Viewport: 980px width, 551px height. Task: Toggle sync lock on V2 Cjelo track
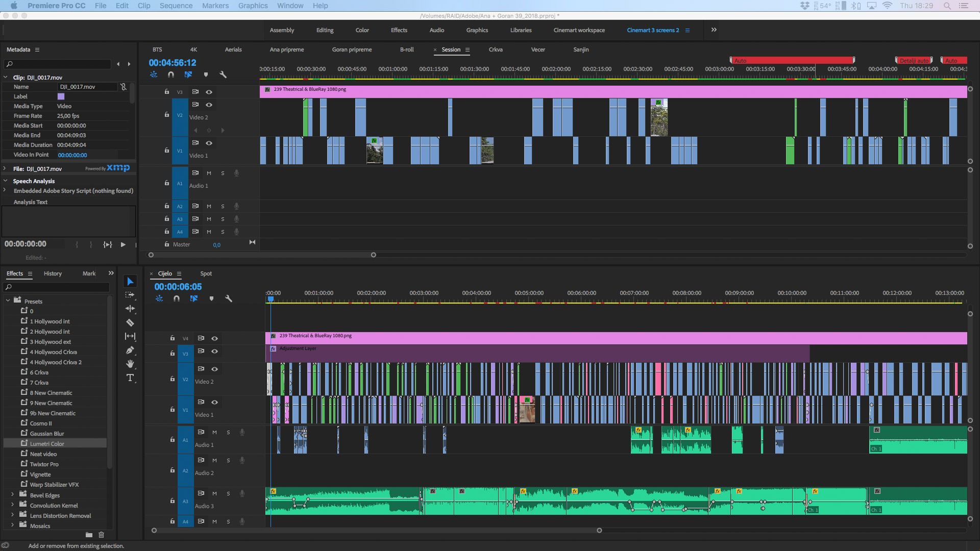(x=201, y=369)
